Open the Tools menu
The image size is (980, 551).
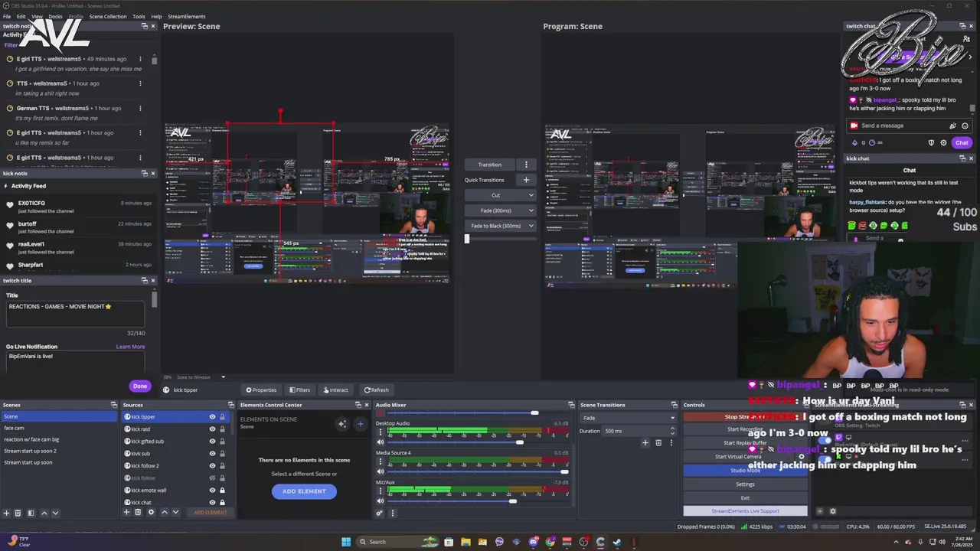click(x=139, y=16)
